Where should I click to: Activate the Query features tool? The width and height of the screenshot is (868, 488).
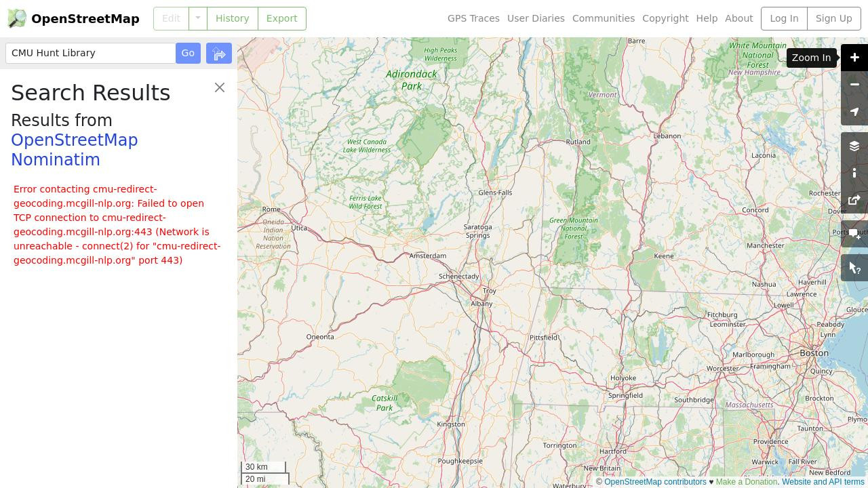point(854,268)
